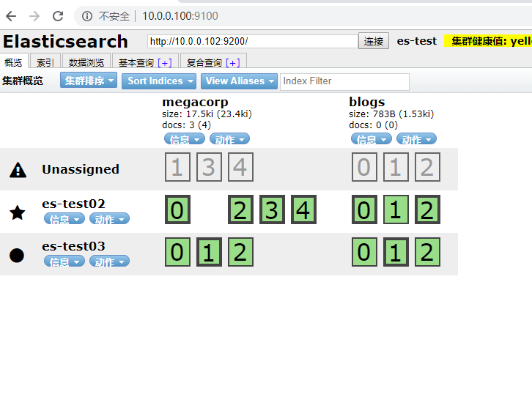Click the es-test03 node name

(73, 246)
